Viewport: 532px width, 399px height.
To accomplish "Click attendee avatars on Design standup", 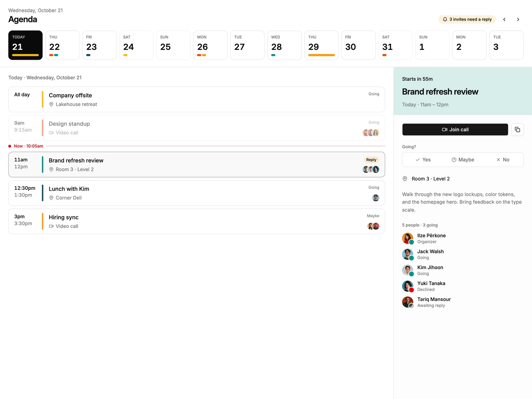I will click(371, 133).
